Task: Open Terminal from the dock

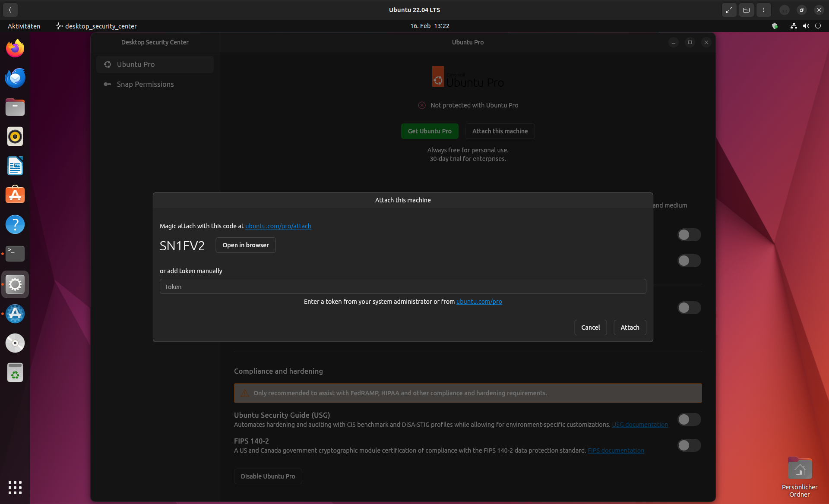Action: coord(15,254)
